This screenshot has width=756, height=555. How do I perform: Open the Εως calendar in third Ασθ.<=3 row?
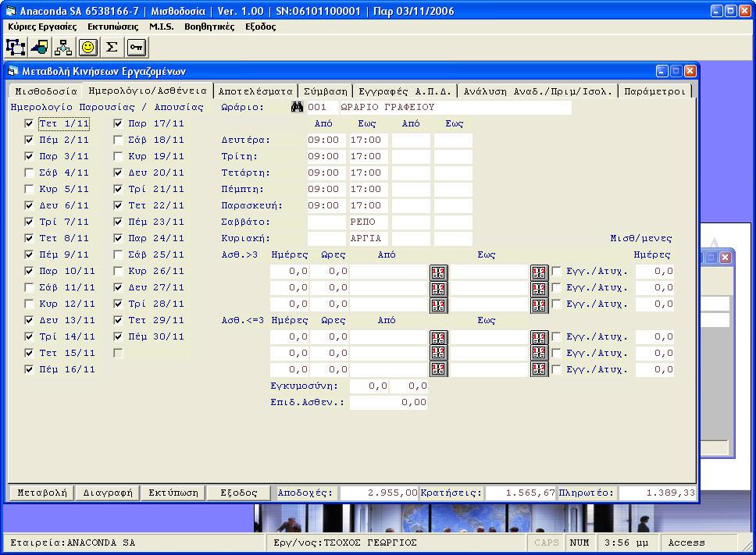click(x=539, y=369)
